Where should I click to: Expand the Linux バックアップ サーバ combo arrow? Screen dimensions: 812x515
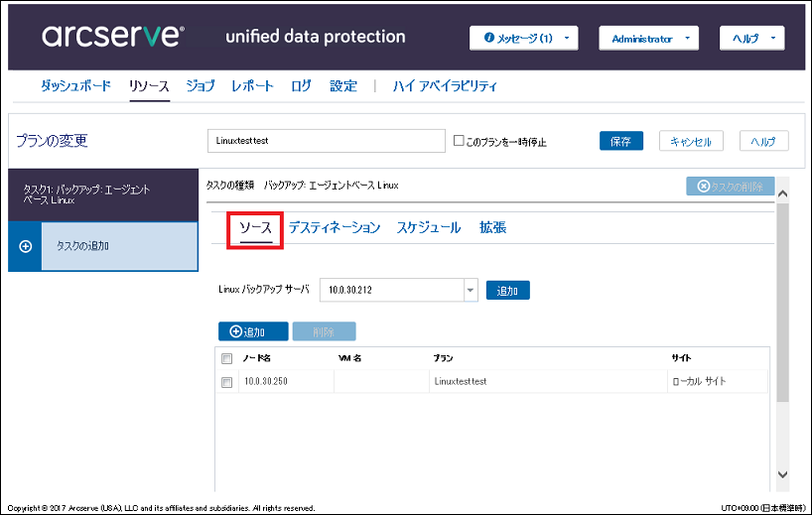[x=471, y=290]
